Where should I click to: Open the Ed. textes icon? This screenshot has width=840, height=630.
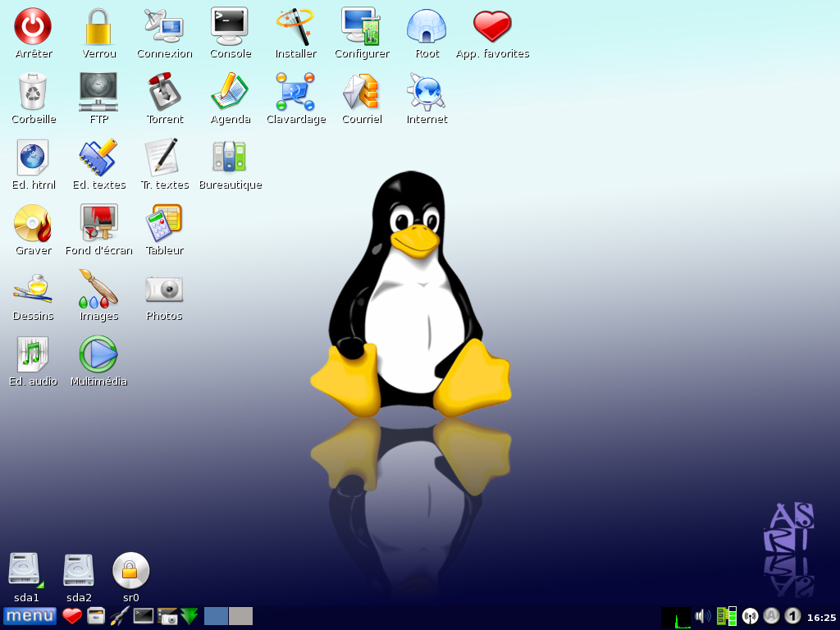point(98,157)
